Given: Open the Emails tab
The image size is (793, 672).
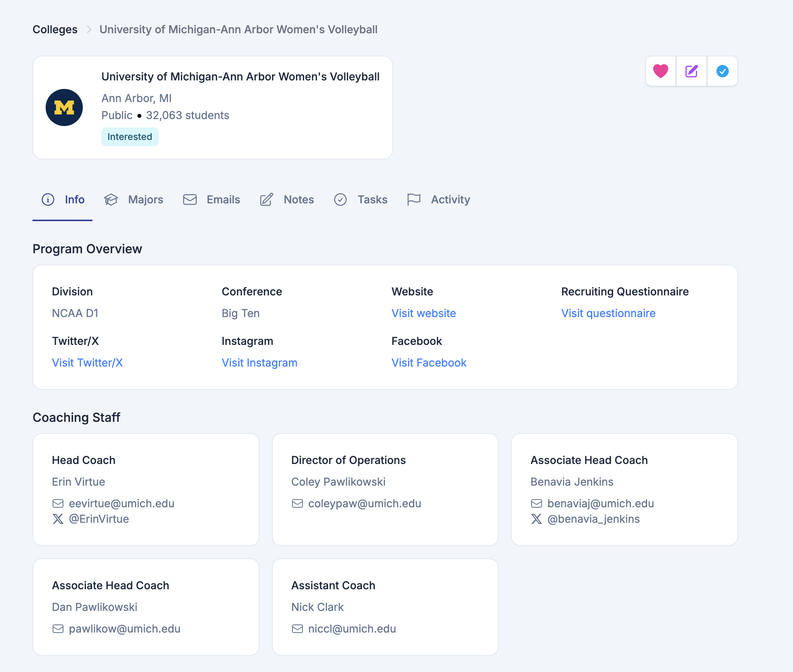Looking at the screenshot, I should 211,200.
